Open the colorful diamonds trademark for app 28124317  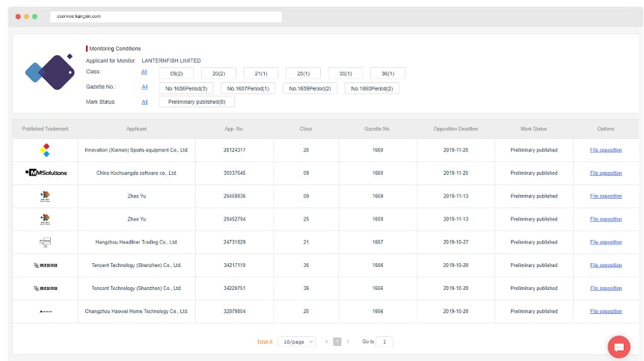point(45,150)
